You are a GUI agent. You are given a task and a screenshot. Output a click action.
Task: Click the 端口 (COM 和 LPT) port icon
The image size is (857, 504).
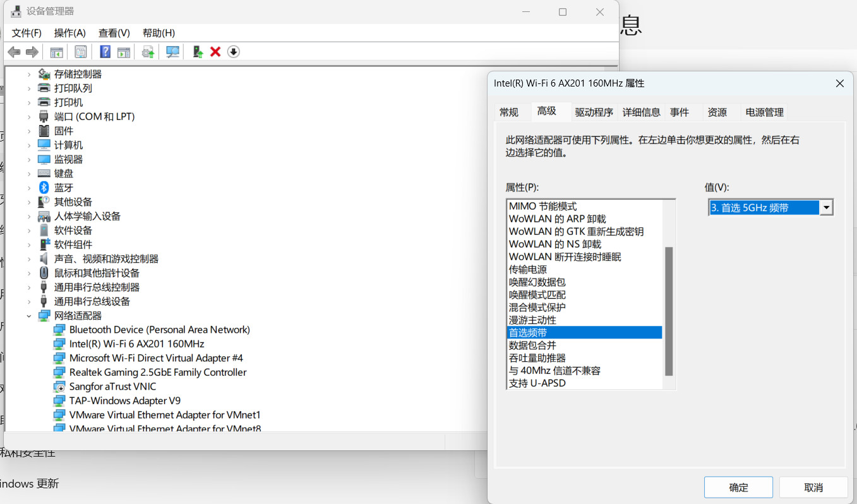coord(44,116)
